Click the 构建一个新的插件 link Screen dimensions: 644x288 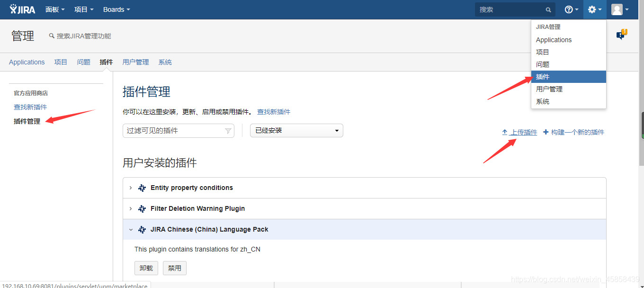[x=578, y=132]
